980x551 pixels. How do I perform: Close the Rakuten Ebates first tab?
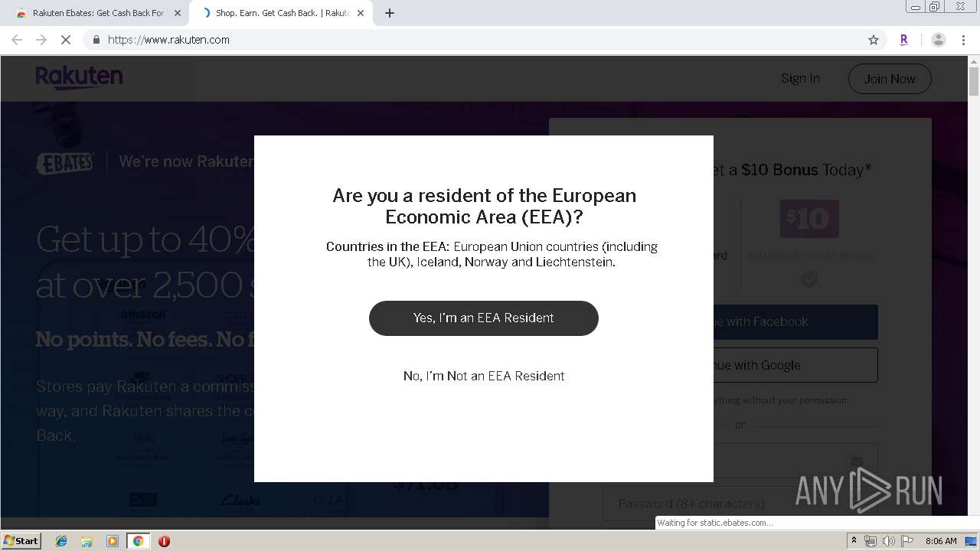pos(177,13)
